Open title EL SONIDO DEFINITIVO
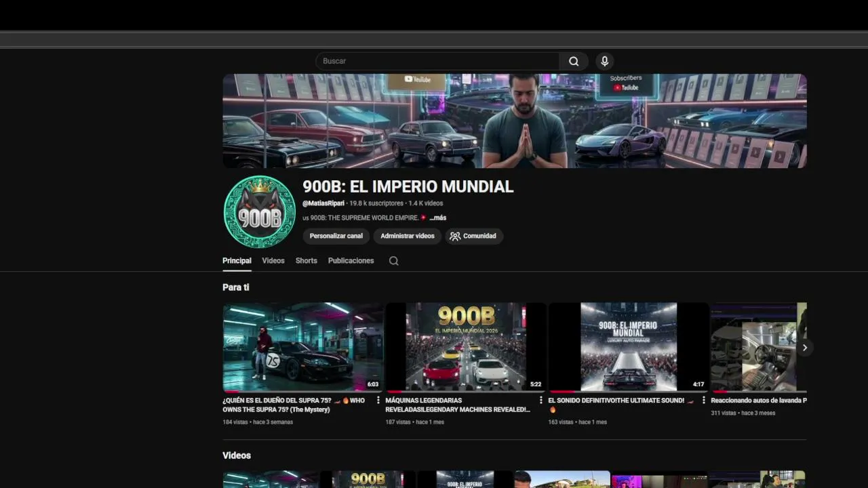This screenshot has height=488, width=868. tap(620, 405)
